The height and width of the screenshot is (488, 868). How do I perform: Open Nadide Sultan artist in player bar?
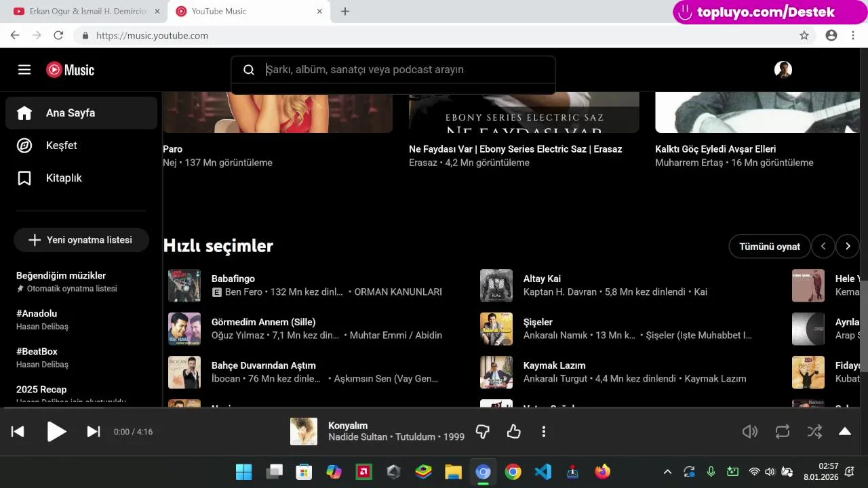pyautogui.click(x=360, y=437)
